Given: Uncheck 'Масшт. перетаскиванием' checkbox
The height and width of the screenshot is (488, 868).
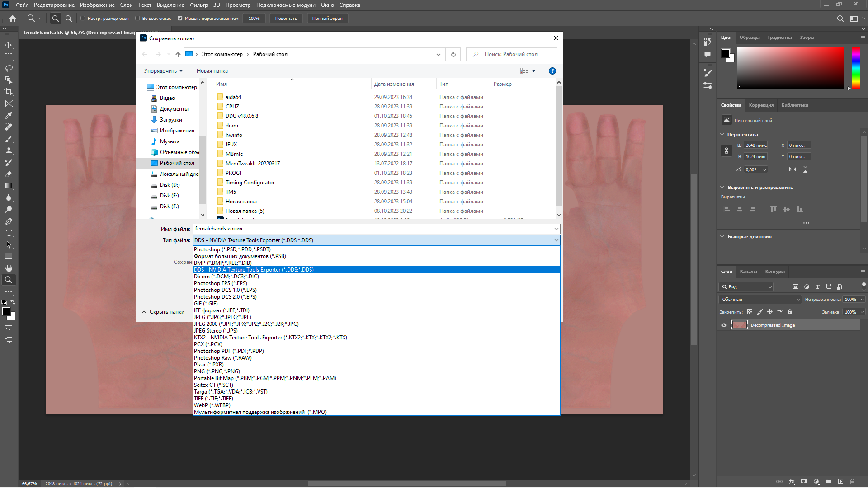Looking at the screenshot, I should (x=180, y=19).
